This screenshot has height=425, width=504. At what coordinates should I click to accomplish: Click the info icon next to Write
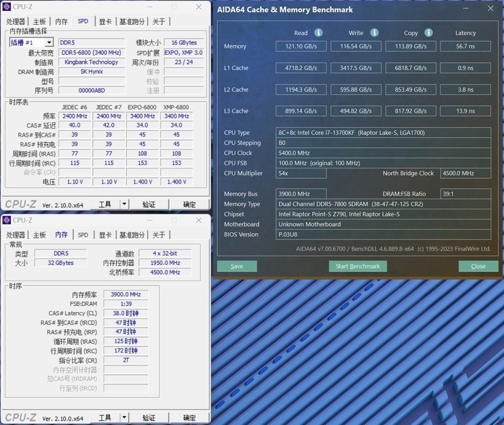pyautogui.click(x=374, y=33)
